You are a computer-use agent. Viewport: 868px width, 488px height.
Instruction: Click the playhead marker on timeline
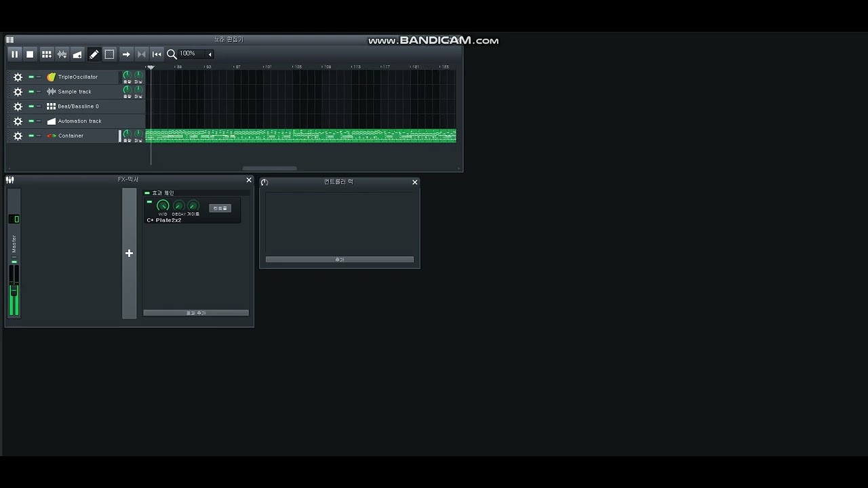tap(151, 67)
